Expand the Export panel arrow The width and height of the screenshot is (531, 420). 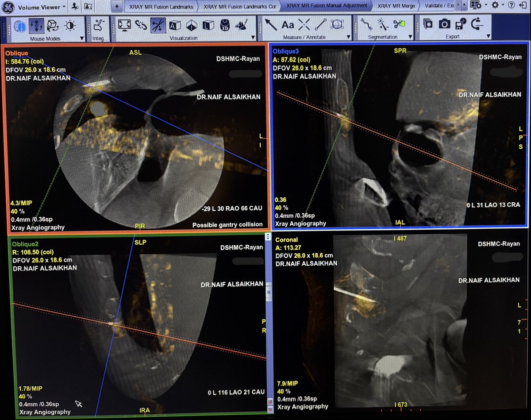[488, 36]
